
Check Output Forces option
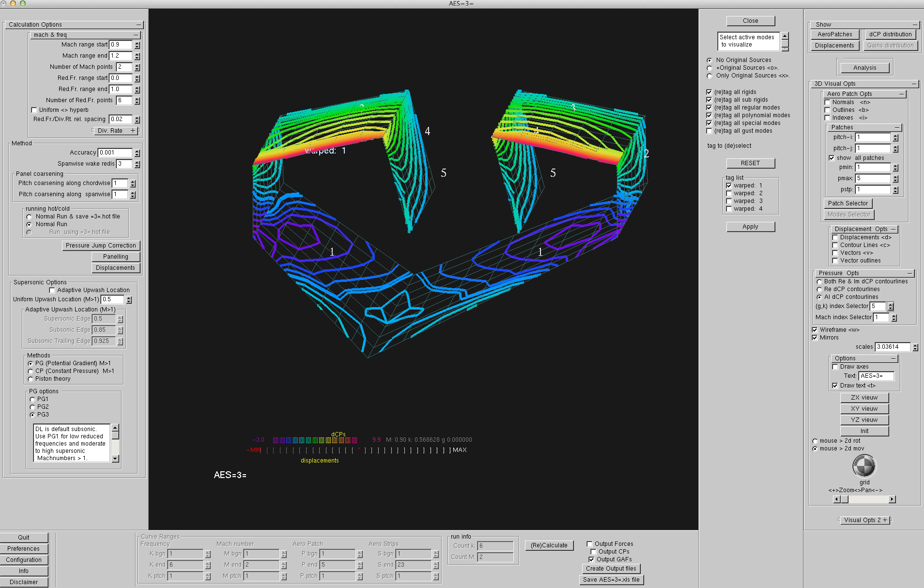coord(589,544)
